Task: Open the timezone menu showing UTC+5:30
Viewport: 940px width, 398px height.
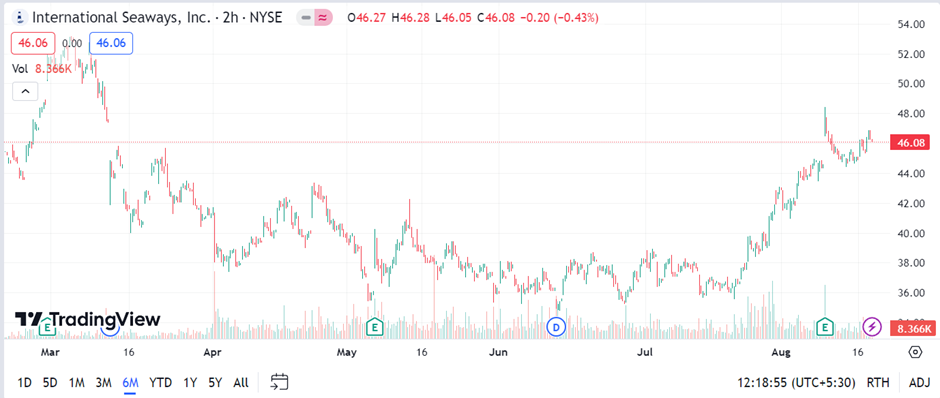Action: [796, 382]
